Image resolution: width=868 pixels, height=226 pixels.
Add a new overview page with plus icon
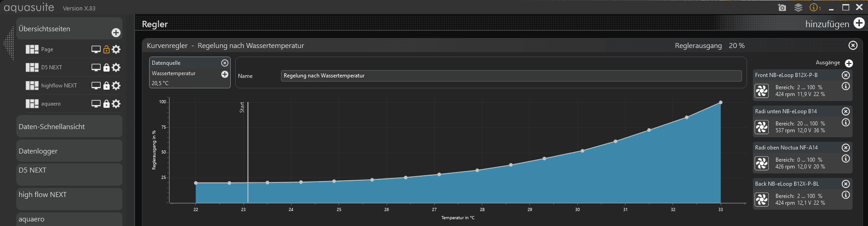(x=116, y=33)
